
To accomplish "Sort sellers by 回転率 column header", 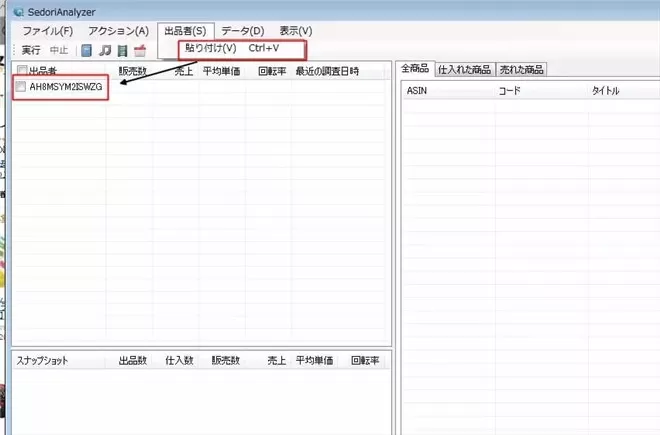I will point(271,71).
